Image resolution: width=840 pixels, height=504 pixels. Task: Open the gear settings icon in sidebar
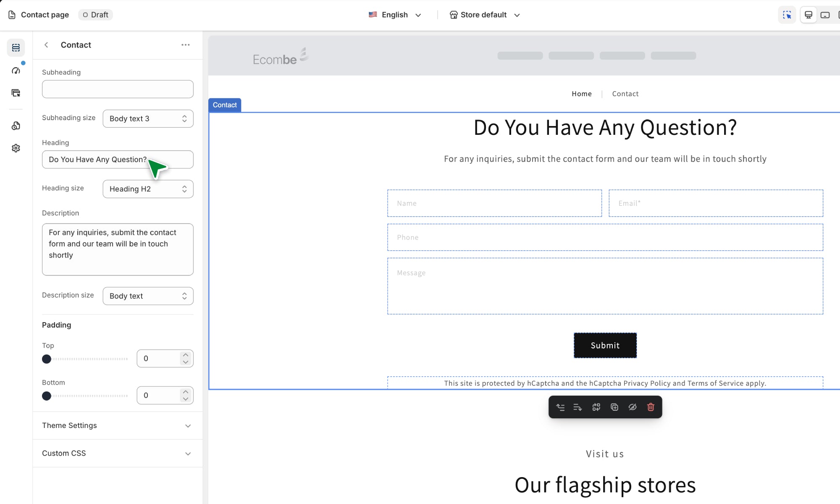pos(16,148)
